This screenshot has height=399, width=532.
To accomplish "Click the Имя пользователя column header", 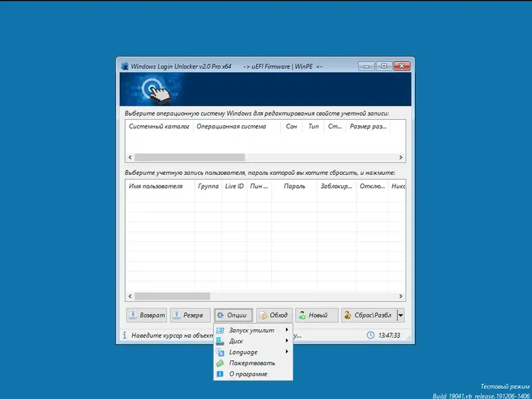I will [x=160, y=186].
